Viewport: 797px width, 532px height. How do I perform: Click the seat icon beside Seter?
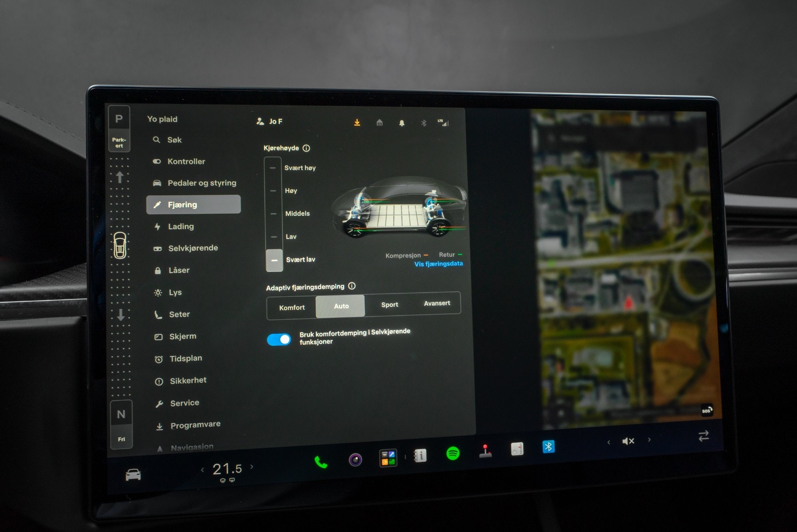tap(158, 315)
